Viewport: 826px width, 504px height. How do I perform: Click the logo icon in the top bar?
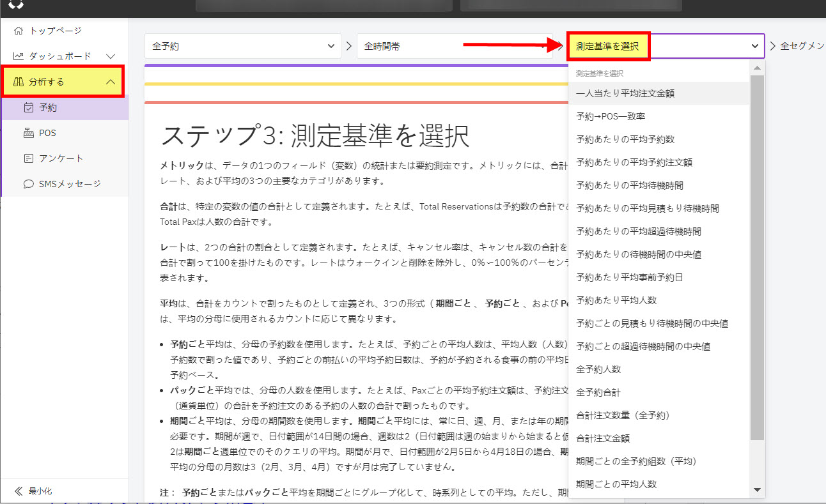click(16, 4)
